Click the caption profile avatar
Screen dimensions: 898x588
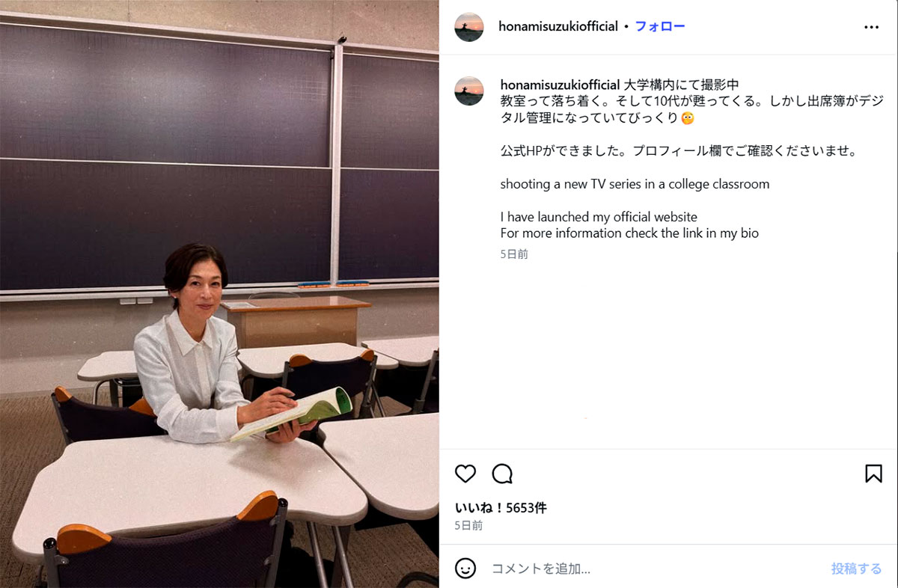469,91
